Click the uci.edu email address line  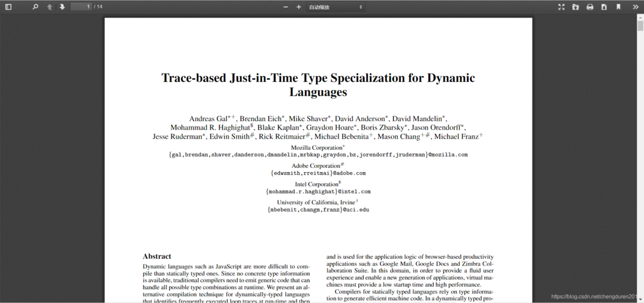(x=318, y=210)
